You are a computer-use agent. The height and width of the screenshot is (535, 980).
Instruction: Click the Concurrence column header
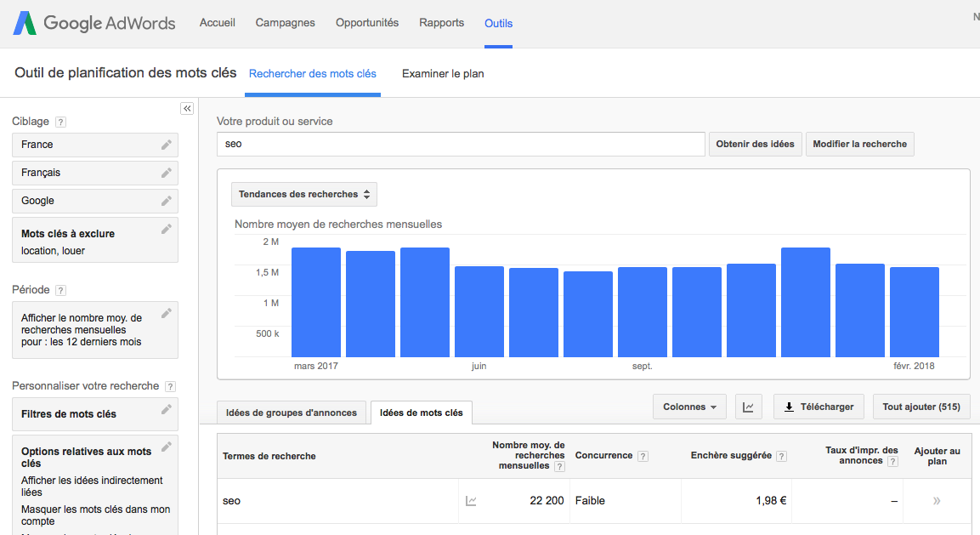point(603,456)
